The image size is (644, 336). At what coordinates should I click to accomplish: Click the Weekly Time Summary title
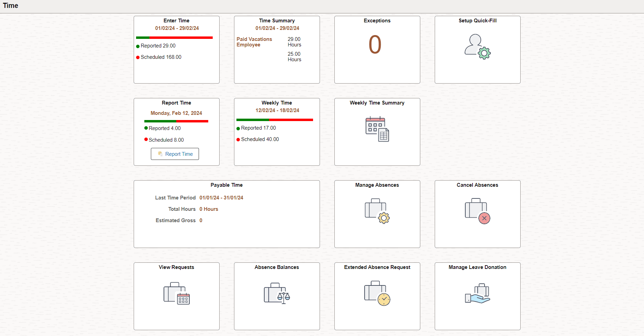click(x=377, y=103)
